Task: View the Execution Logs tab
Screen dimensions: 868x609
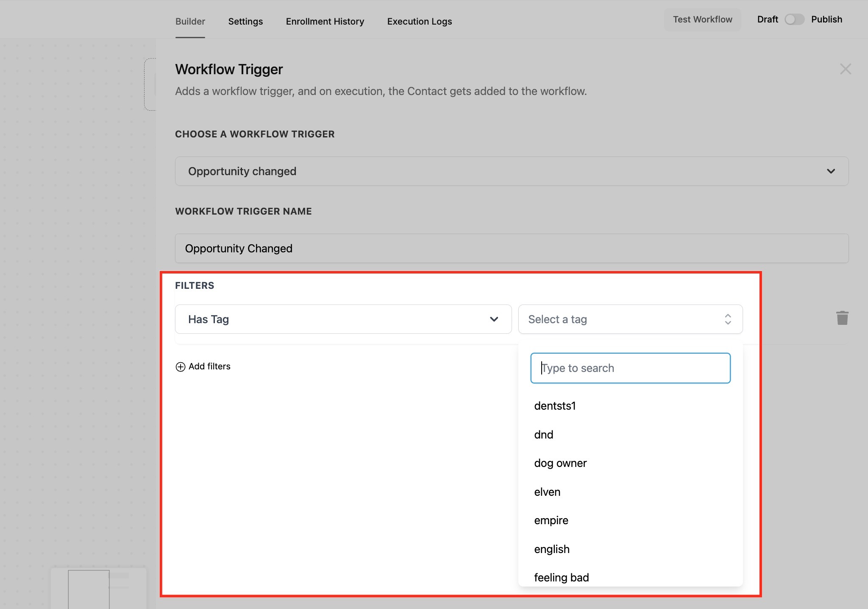Action: (419, 21)
